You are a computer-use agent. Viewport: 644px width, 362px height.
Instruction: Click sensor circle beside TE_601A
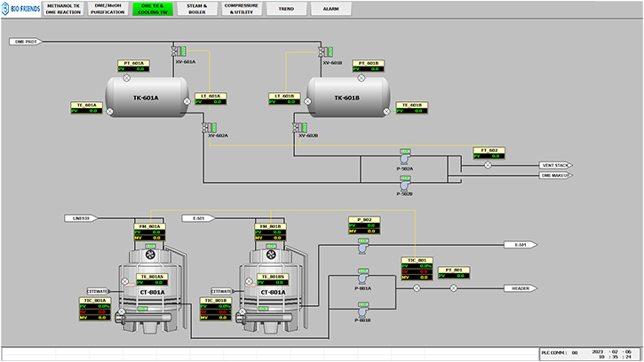pos(109,111)
